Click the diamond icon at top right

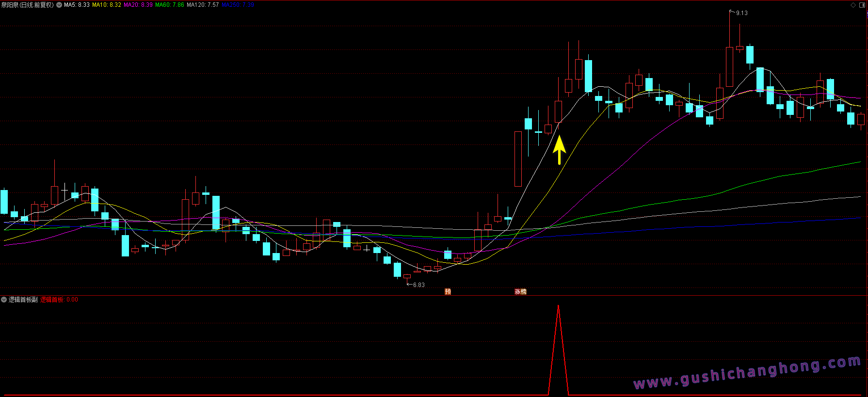853,5
